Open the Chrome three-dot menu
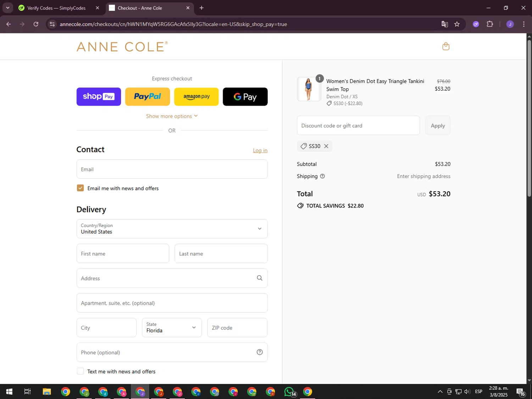Viewport: 532px width, 399px height. pyautogui.click(x=524, y=24)
